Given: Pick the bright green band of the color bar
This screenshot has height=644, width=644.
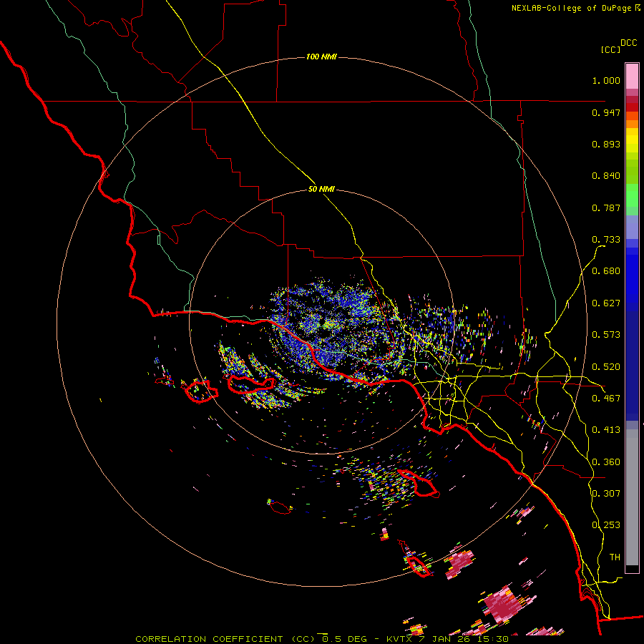Looking at the screenshot, I should 632,195.
